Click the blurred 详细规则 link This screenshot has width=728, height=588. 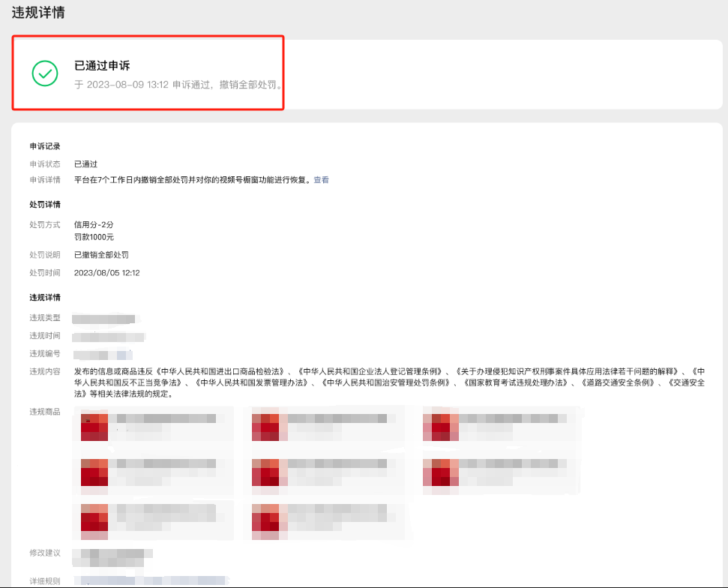pos(150,580)
